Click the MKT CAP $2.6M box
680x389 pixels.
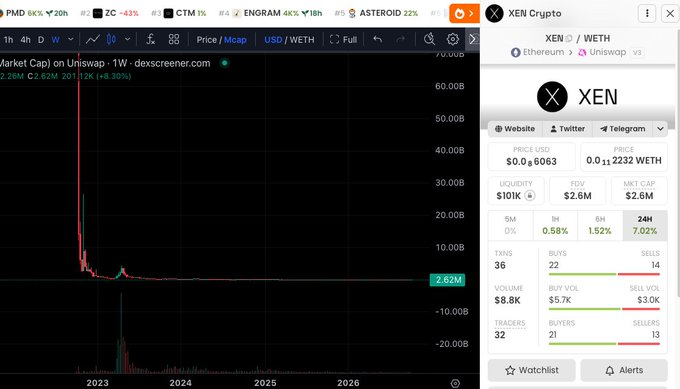[x=639, y=190]
